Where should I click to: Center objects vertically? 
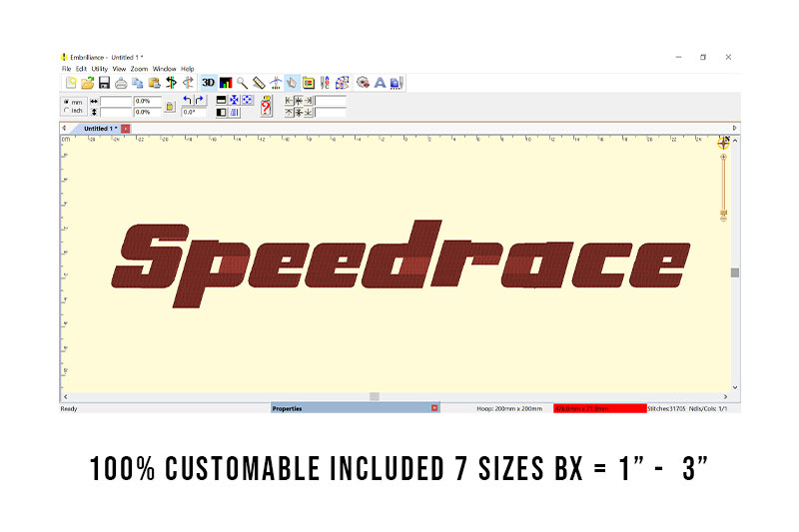tap(299, 112)
